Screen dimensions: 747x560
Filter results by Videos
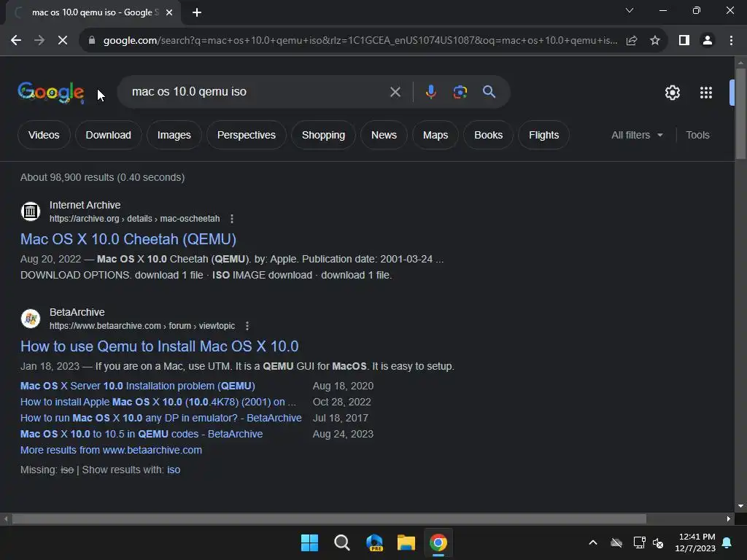coord(44,135)
